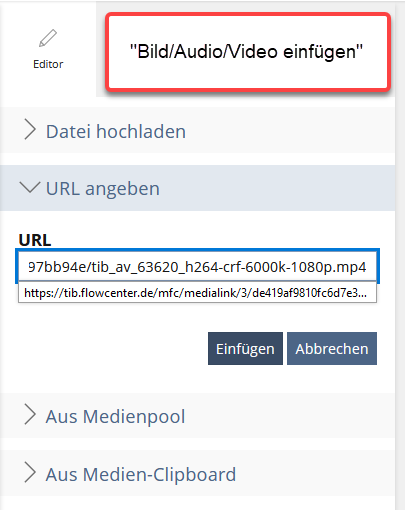Collapse URL angeben with its down chevron
Screen dimensions: 405x510
(x=30, y=187)
